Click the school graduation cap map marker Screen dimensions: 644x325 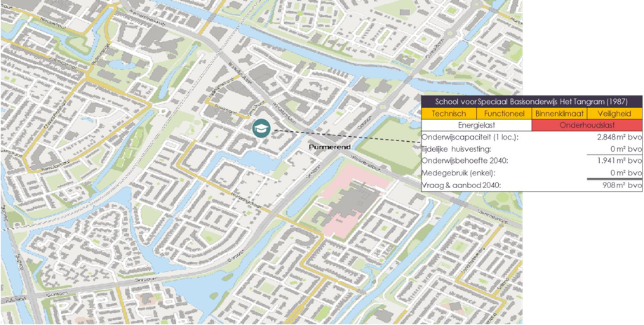click(262, 128)
